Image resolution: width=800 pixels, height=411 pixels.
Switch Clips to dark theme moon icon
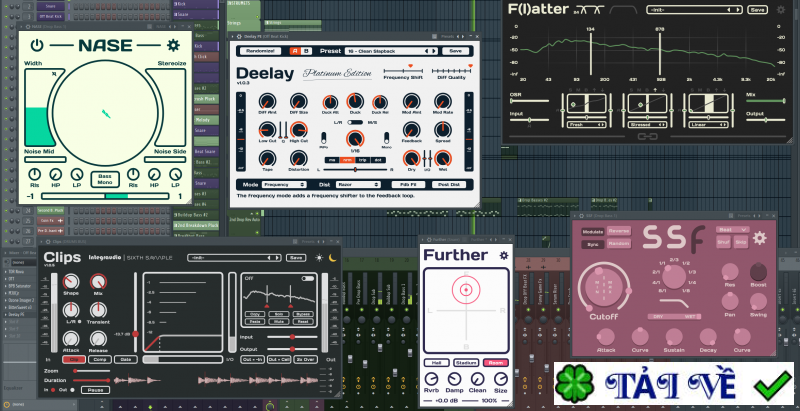(x=333, y=258)
